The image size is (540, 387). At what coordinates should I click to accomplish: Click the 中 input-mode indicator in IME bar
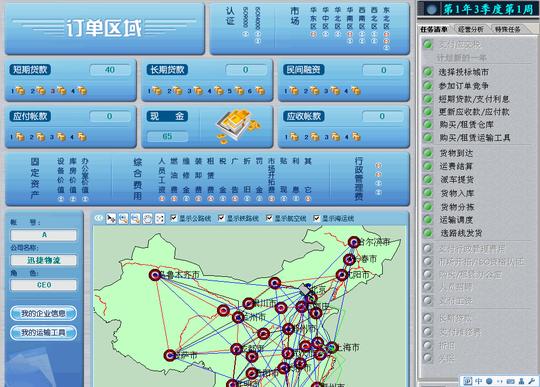[x=479, y=381]
